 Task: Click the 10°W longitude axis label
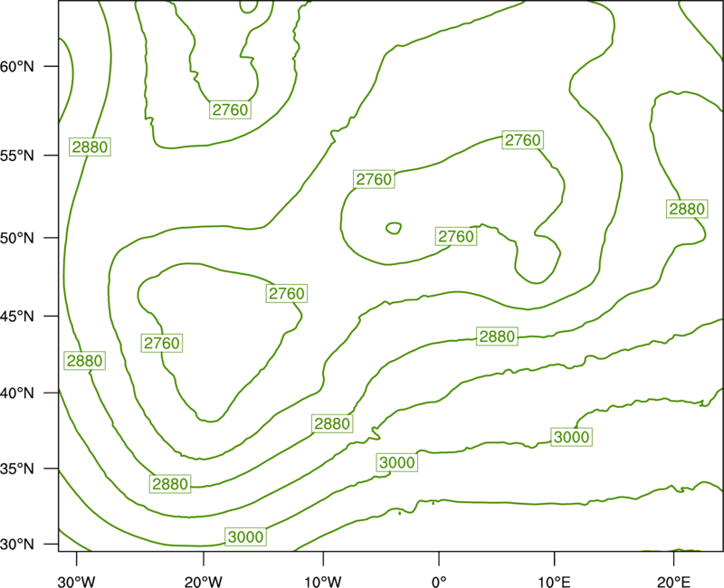coord(323,582)
